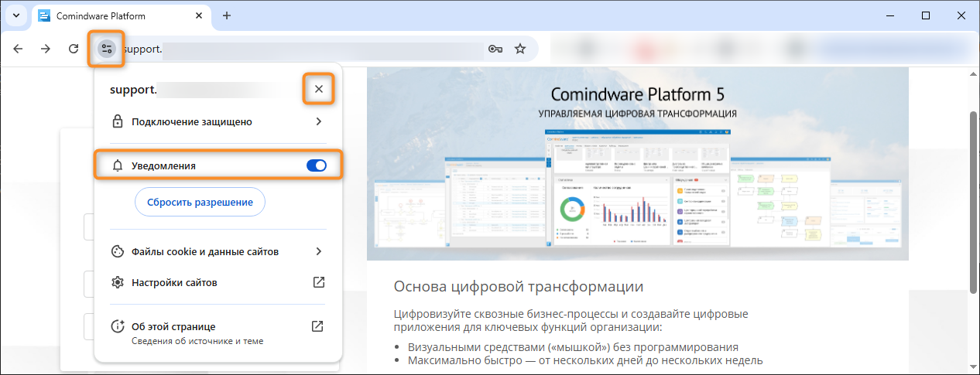Maximize the browser window
Image resolution: width=980 pixels, height=375 pixels.
[926, 15]
